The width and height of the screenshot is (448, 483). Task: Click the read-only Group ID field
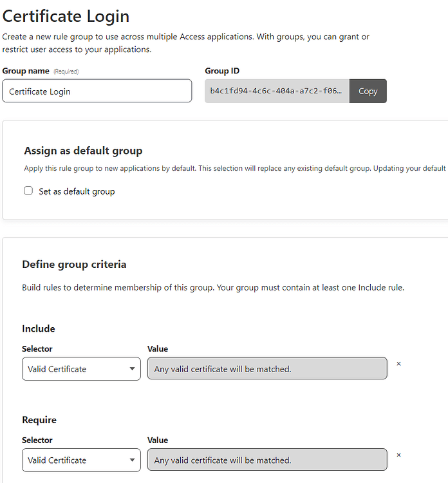[277, 91]
